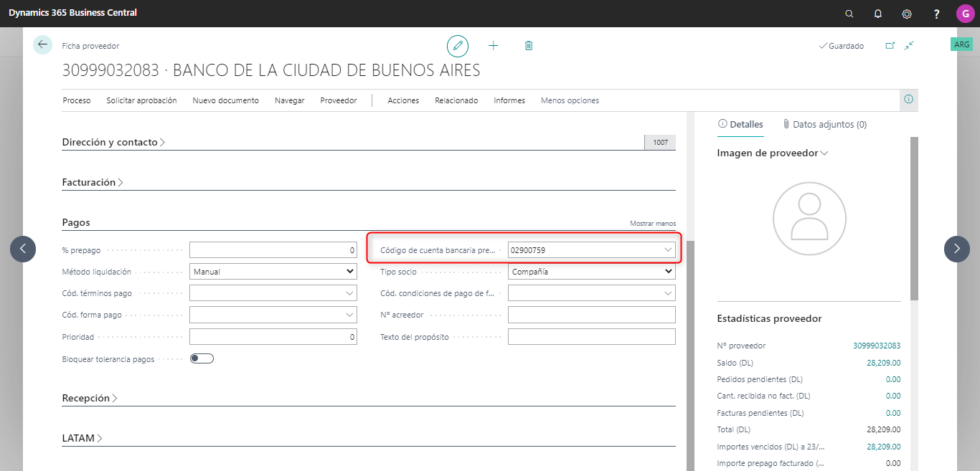Viewport: 980px width, 471px height.
Task: Click the Pagos section header
Action: (x=76, y=223)
